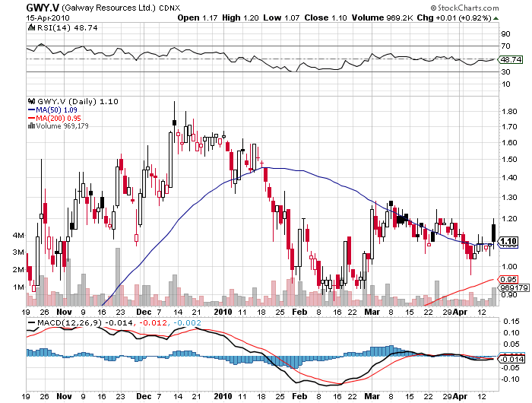Click the 2010 label on the price axis

[x=223, y=312]
